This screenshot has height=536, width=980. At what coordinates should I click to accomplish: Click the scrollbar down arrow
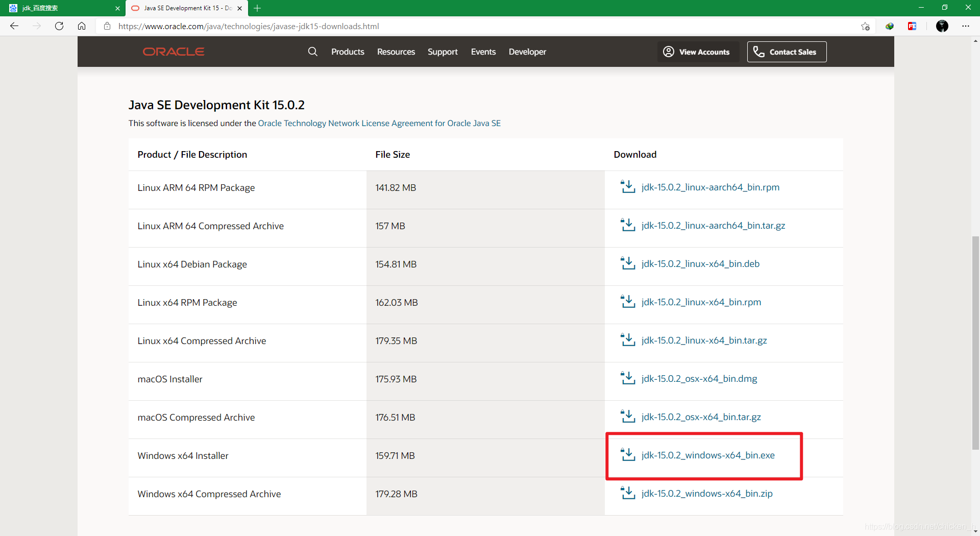(x=975, y=531)
